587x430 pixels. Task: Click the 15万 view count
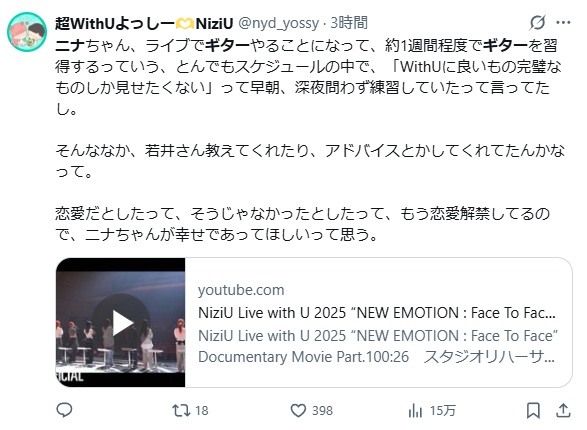coord(442,411)
